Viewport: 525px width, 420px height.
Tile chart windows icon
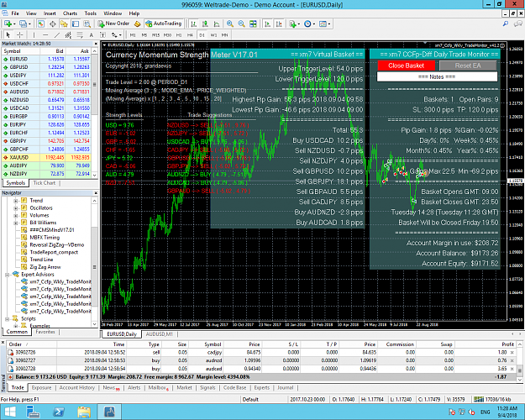(x=253, y=24)
